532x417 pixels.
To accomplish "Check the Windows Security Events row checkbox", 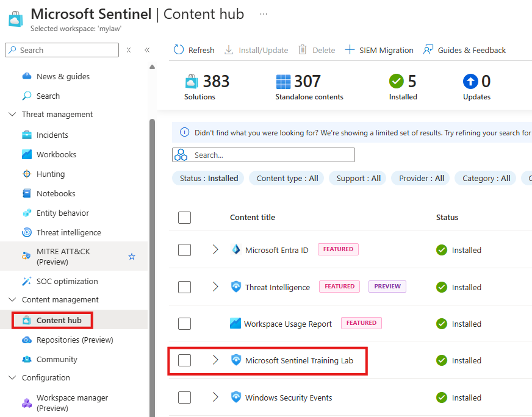I will (x=185, y=397).
